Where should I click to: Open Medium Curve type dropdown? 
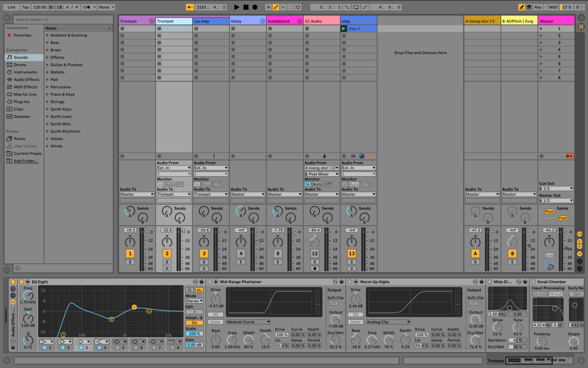click(248, 322)
